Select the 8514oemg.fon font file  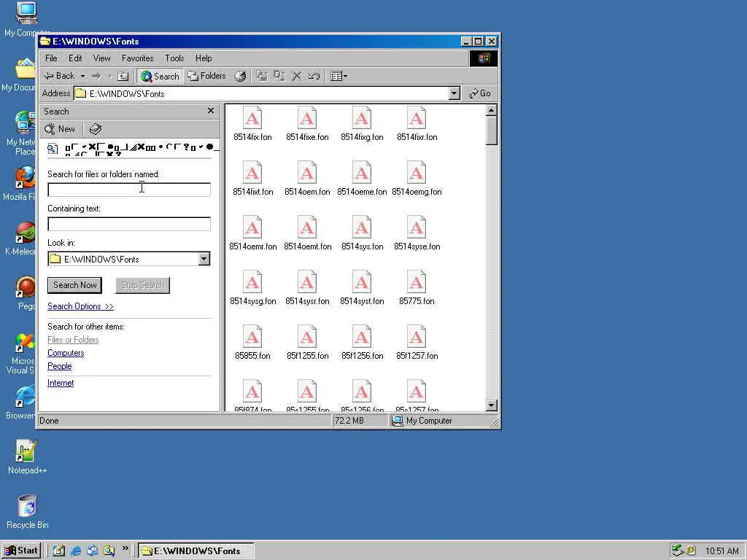[417, 179]
